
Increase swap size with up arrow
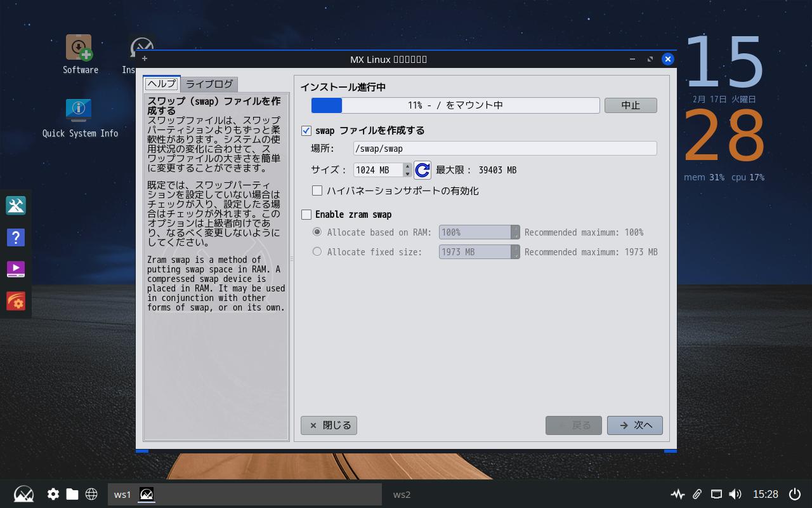coord(407,166)
